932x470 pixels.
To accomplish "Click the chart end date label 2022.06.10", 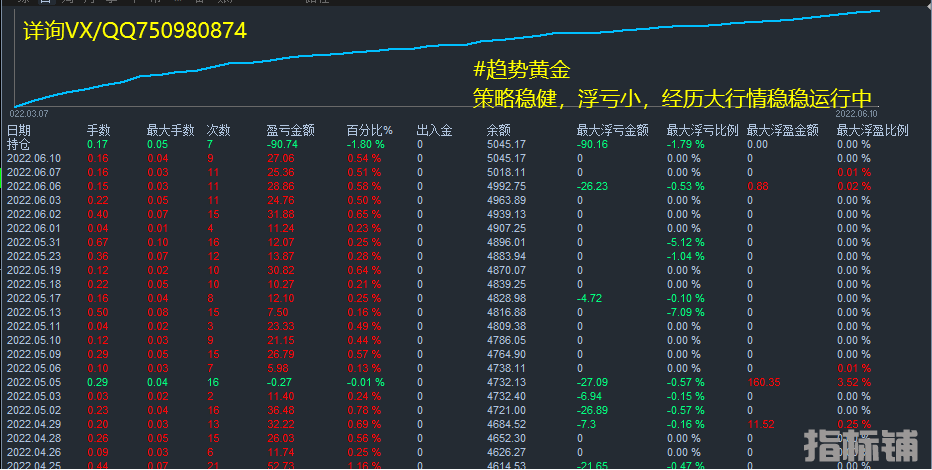I will (855, 114).
